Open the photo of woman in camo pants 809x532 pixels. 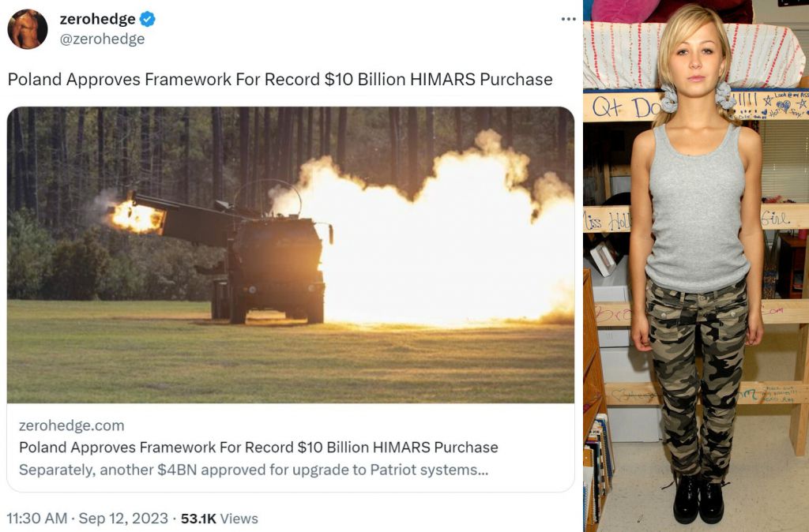(696, 266)
